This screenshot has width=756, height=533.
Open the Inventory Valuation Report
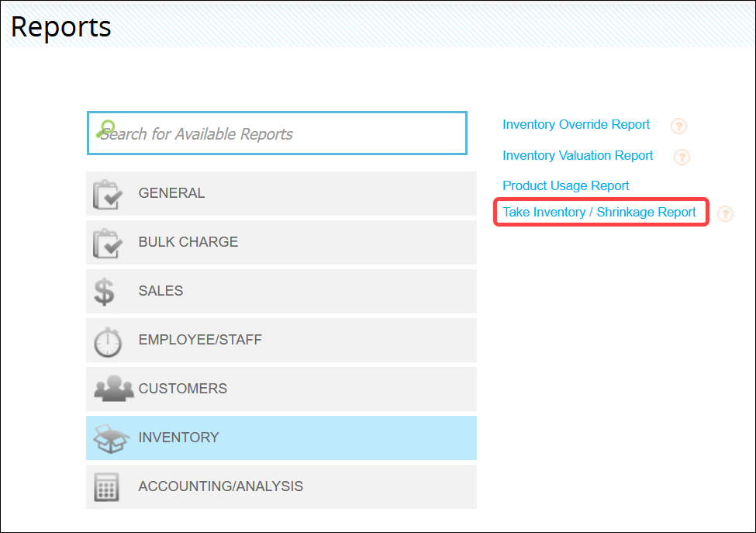click(578, 155)
